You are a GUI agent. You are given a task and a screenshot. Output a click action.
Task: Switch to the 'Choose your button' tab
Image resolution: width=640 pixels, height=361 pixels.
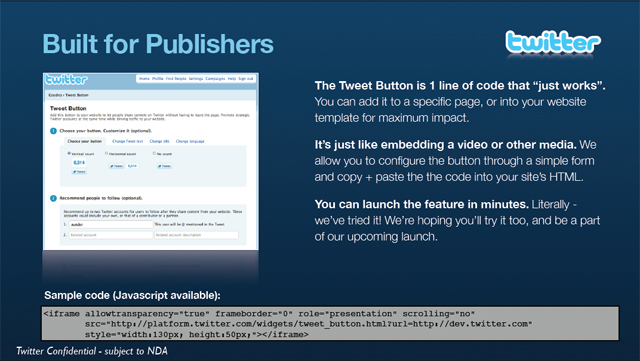click(x=84, y=141)
